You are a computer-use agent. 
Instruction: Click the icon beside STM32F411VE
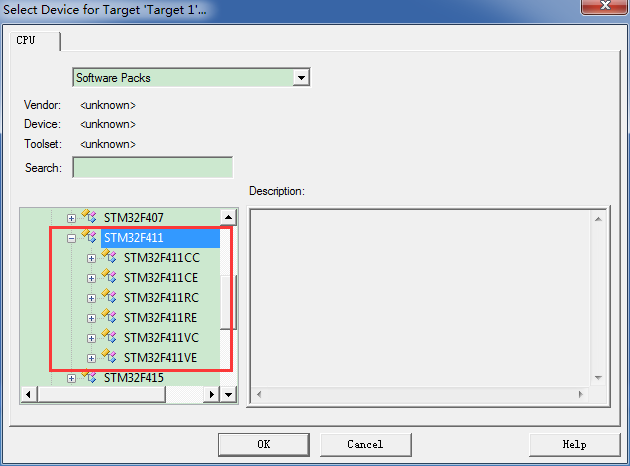109,357
